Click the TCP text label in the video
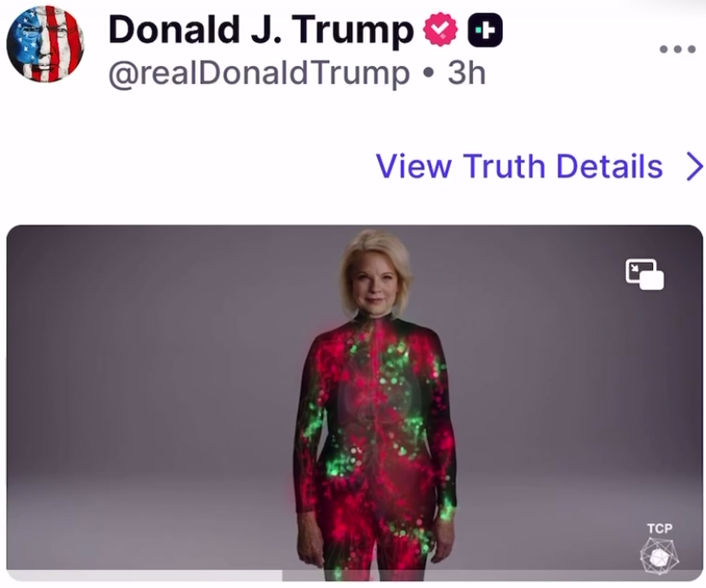 (659, 528)
